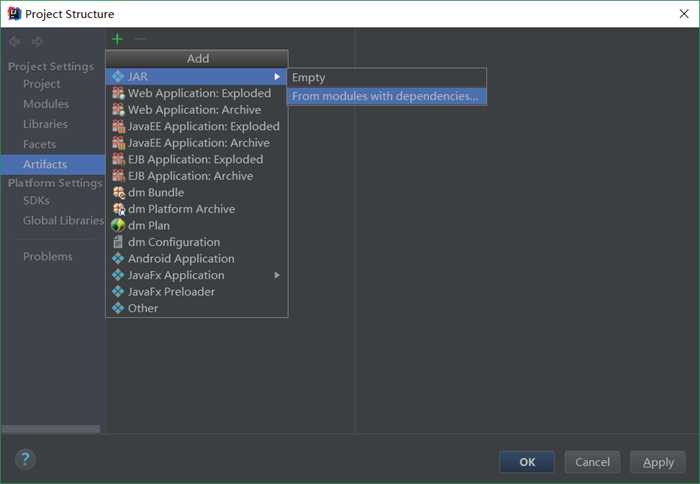The image size is (700, 484).
Task: Click the dm Configuration file icon
Action: point(118,242)
